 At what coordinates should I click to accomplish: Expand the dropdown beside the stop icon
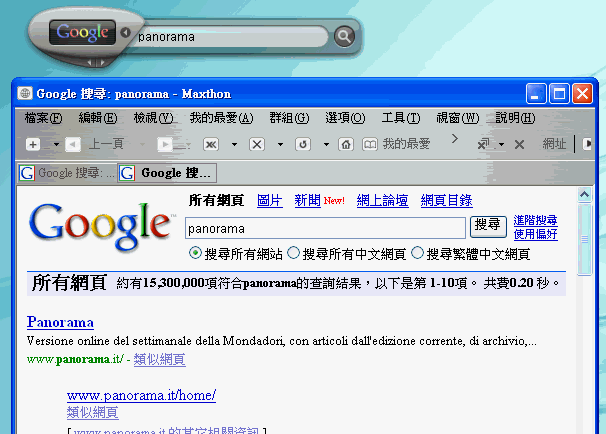tap(280, 145)
